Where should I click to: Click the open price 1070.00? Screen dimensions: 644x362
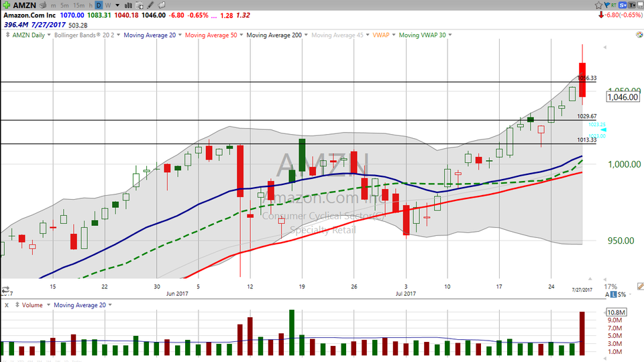[x=72, y=15]
